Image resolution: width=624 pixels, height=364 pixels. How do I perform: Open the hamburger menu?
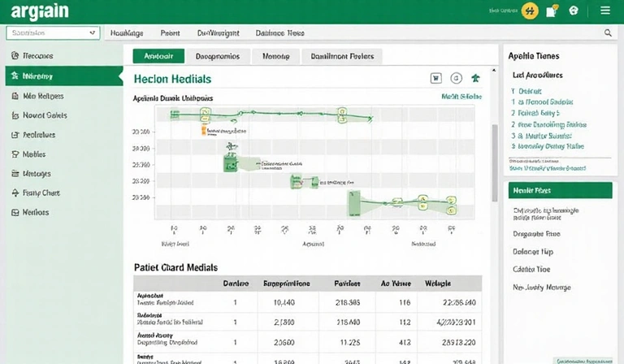[x=605, y=11]
